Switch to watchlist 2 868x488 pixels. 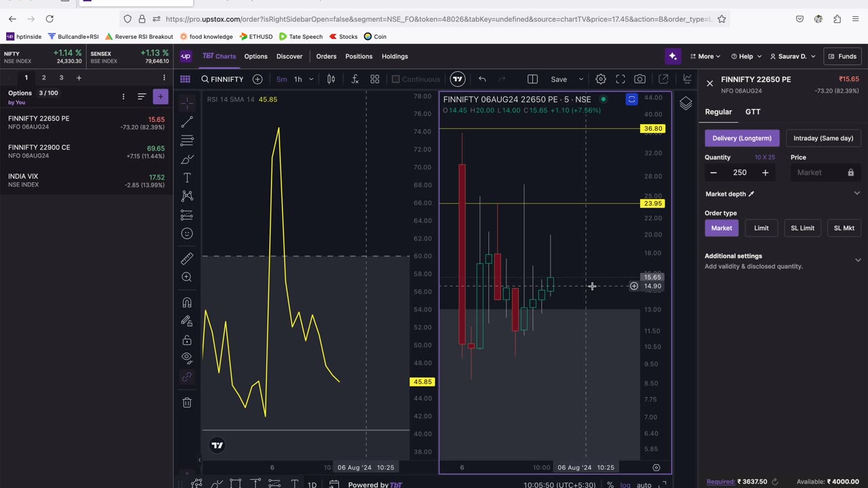coord(43,78)
